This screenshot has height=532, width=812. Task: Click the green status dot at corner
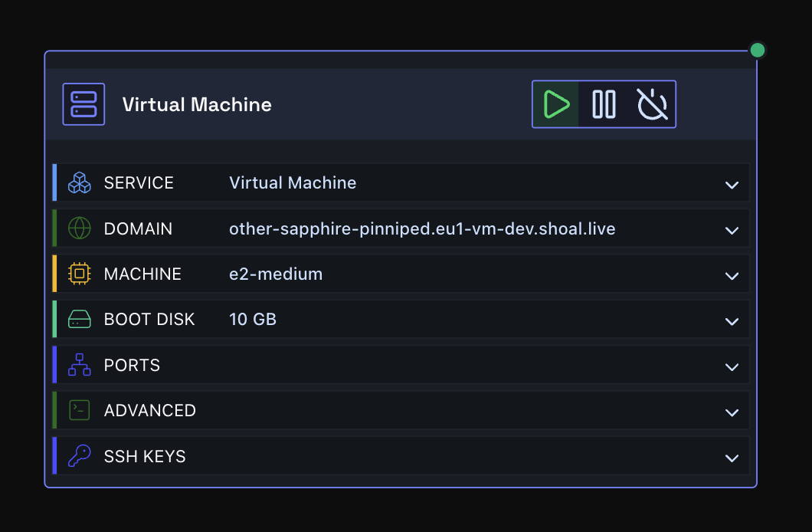pos(757,51)
